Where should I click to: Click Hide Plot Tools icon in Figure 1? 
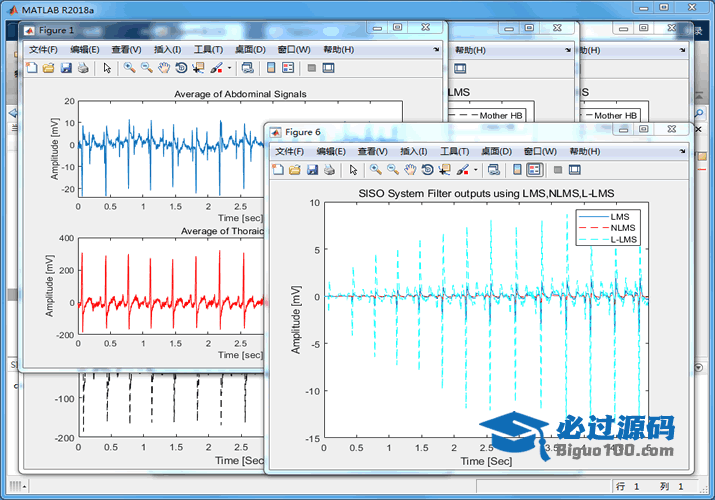coord(311,68)
